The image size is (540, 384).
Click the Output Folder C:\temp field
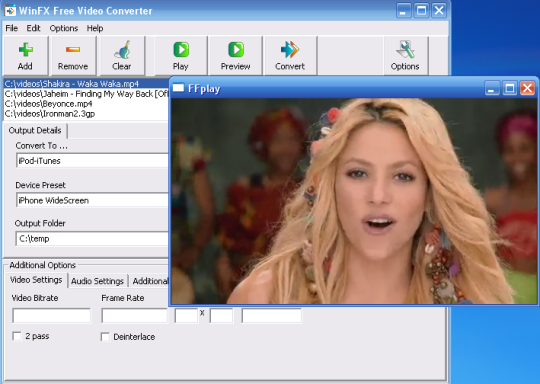92,238
